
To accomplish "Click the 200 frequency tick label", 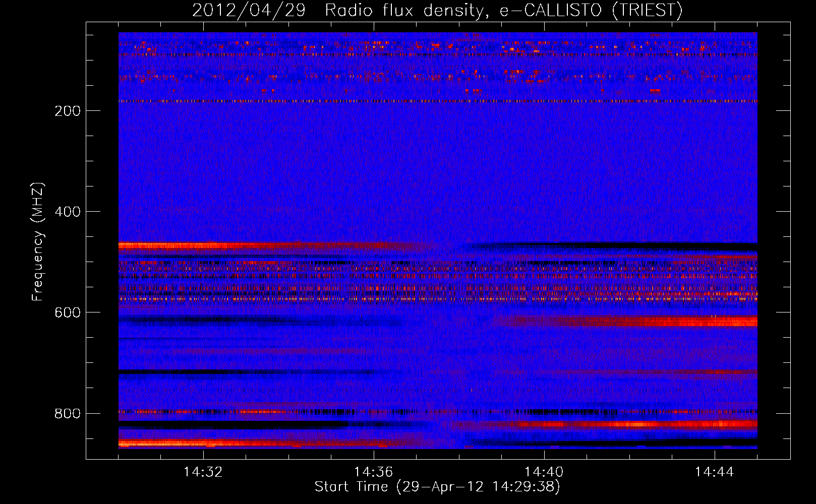I will coord(68,111).
